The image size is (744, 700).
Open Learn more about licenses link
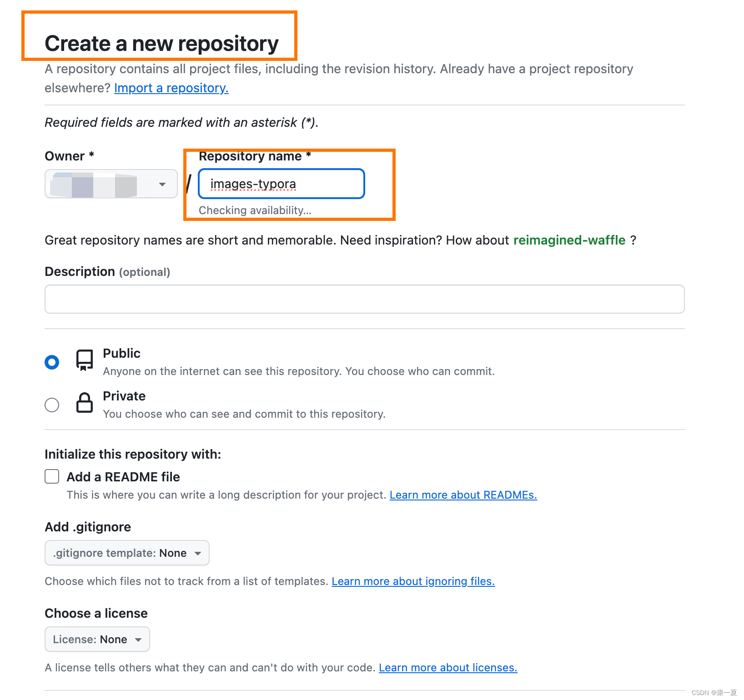coord(448,668)
